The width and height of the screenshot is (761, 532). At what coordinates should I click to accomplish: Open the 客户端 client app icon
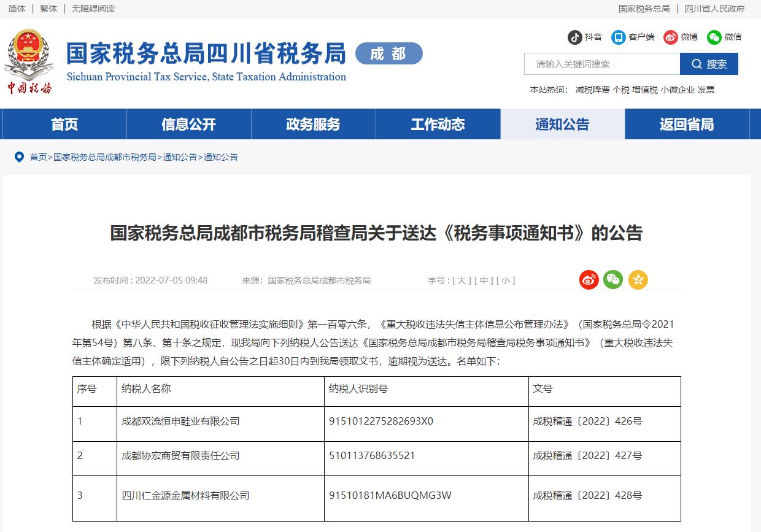[619, 37]
